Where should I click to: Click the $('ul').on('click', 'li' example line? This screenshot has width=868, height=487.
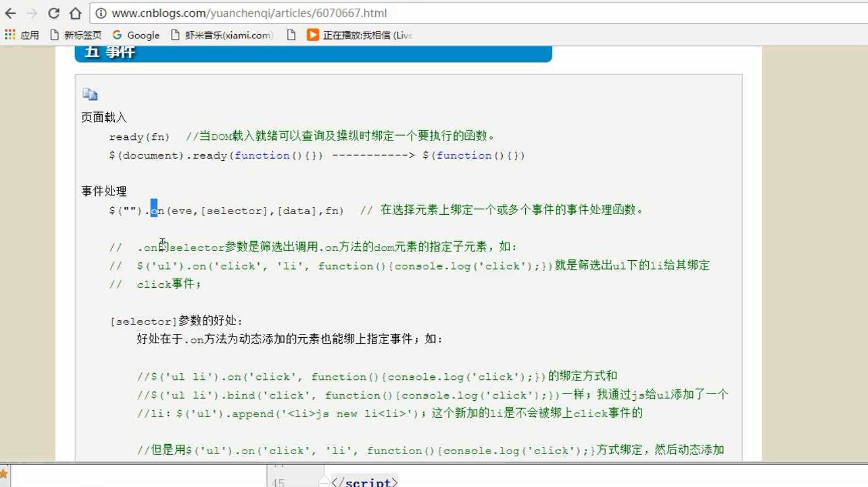[x=409, y=266]
